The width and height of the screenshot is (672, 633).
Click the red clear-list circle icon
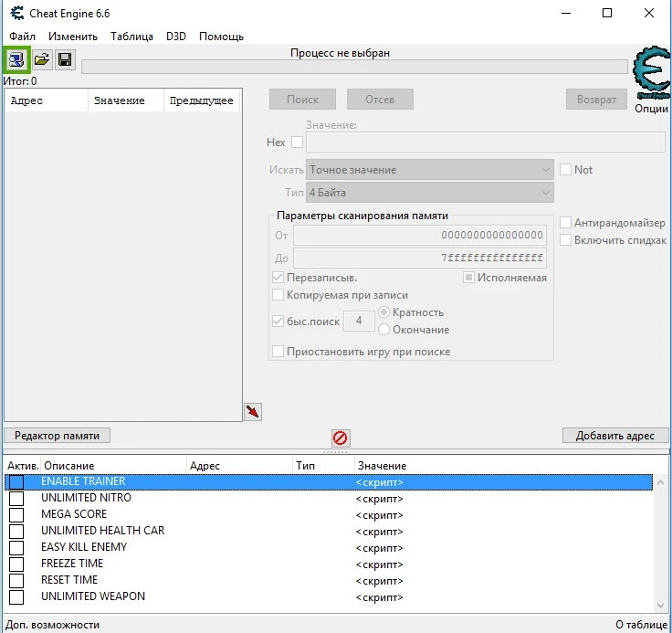pyautogui.click(x=341, y=438)
